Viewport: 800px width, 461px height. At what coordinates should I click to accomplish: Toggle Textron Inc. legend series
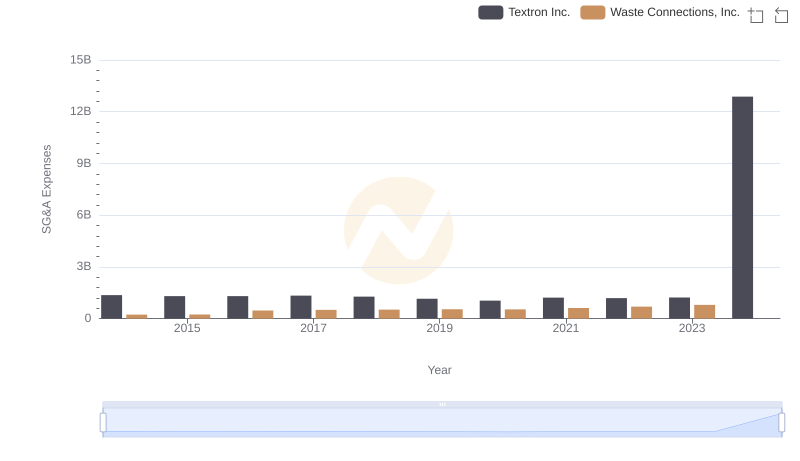tap(524, 12)
